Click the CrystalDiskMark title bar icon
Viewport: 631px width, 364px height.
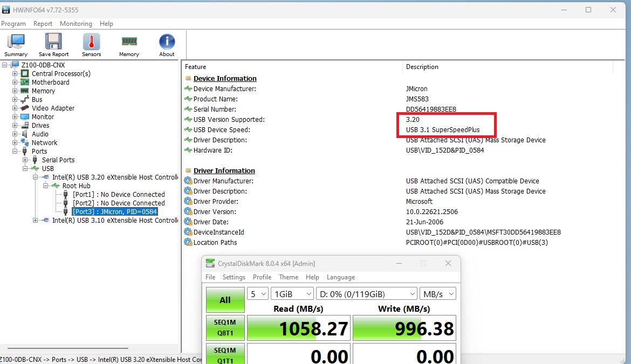coord(210,264)
